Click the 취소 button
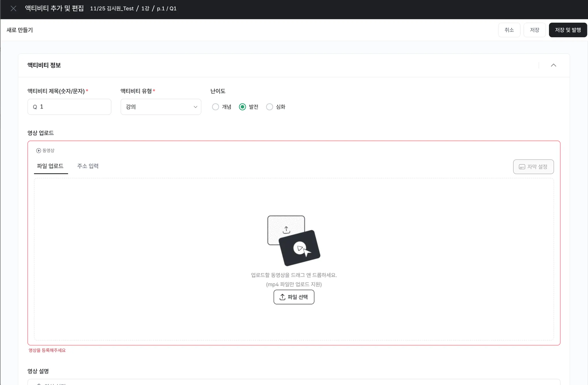 (x=509, y=30)
